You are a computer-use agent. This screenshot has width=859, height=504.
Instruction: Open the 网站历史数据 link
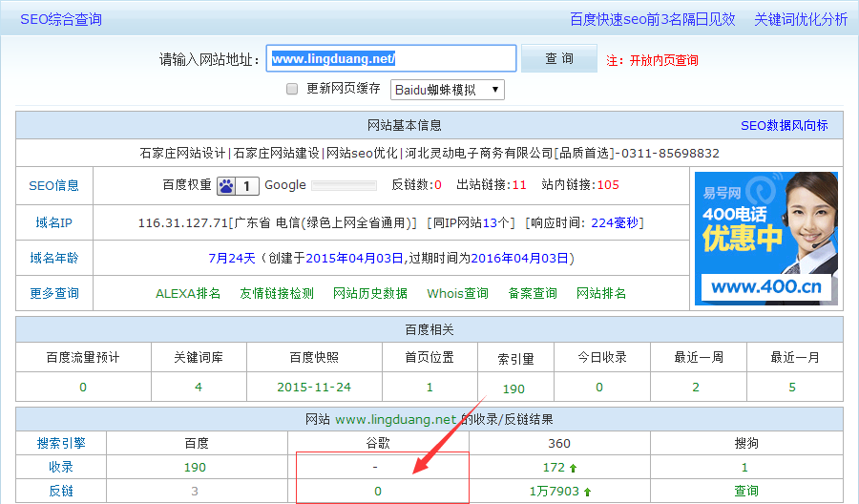click(370, 293)
